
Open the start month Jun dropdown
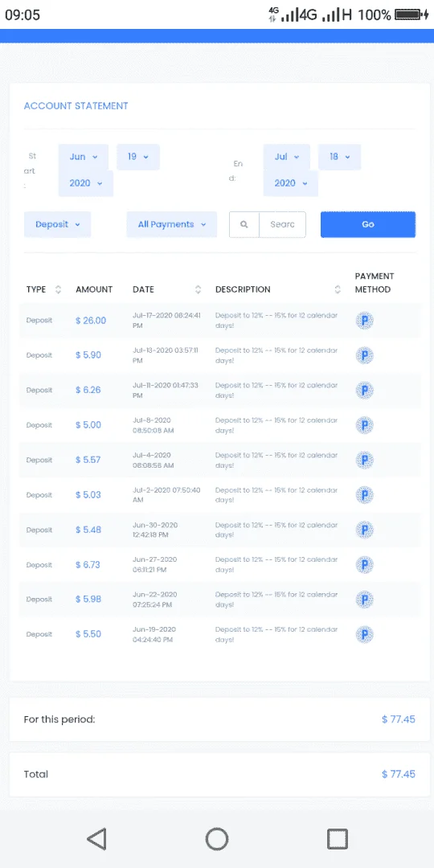coord(84,158)
